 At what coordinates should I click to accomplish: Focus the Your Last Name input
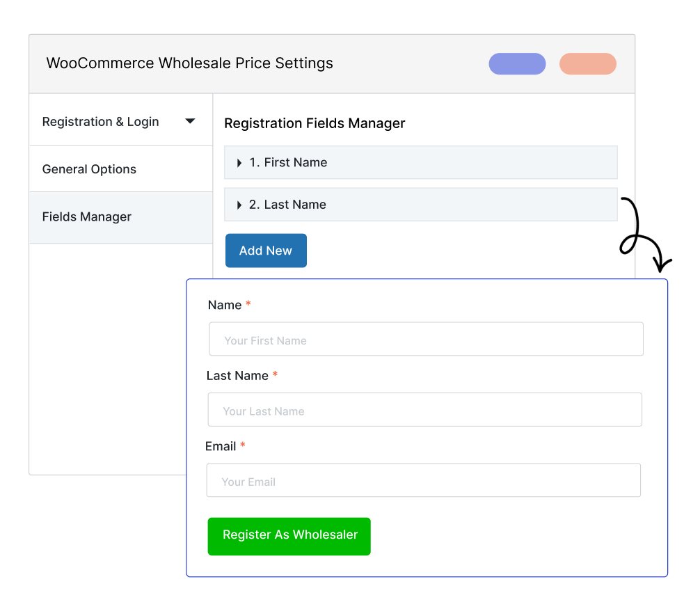point(424,409)
